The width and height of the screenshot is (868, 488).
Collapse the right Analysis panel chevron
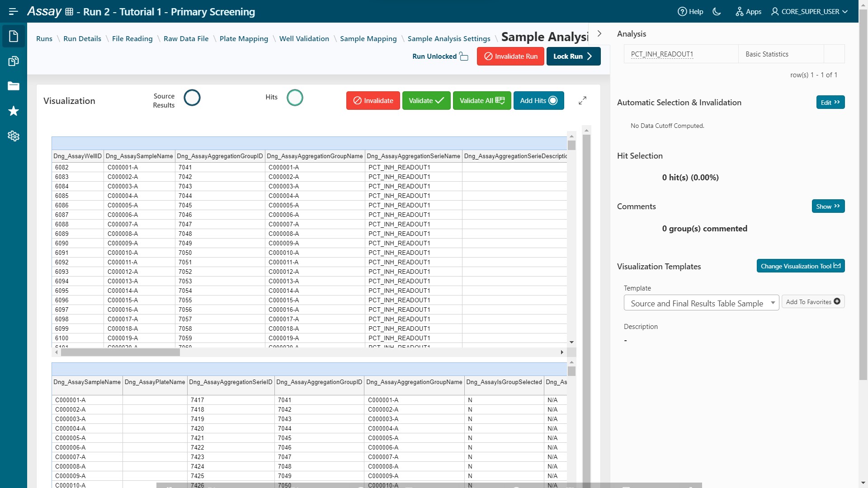click(x=599, y=33)
